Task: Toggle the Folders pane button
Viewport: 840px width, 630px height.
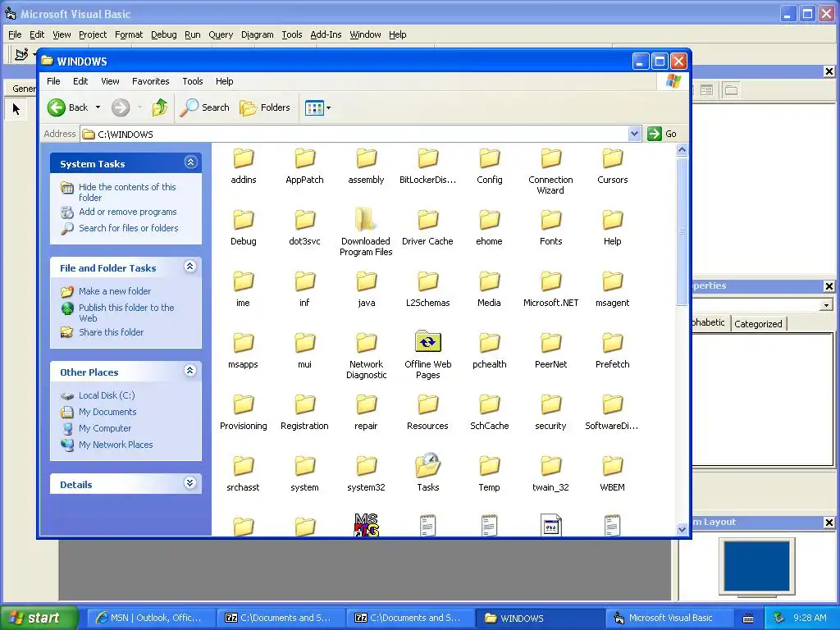Action: pos(265,107)
